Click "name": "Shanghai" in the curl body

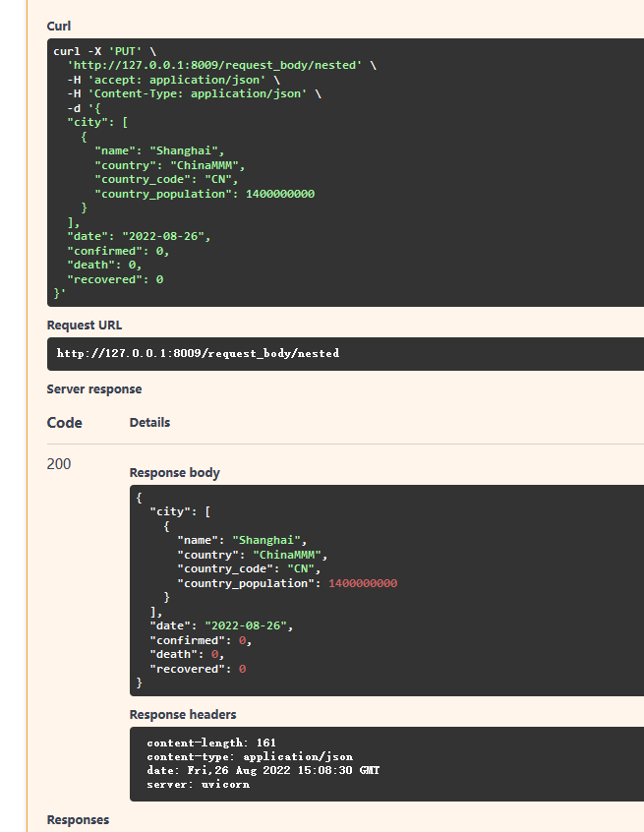pyautogui.click(x=159, y=151)
